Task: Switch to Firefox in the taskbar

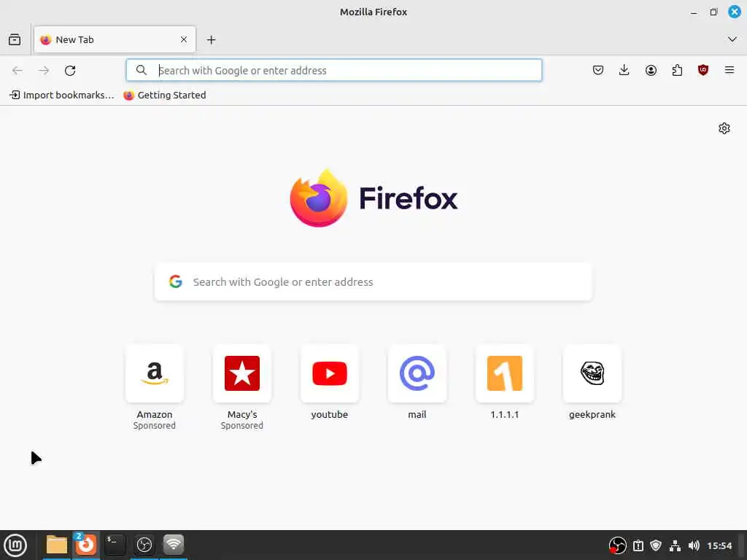Action: click(x=86, y=545)
